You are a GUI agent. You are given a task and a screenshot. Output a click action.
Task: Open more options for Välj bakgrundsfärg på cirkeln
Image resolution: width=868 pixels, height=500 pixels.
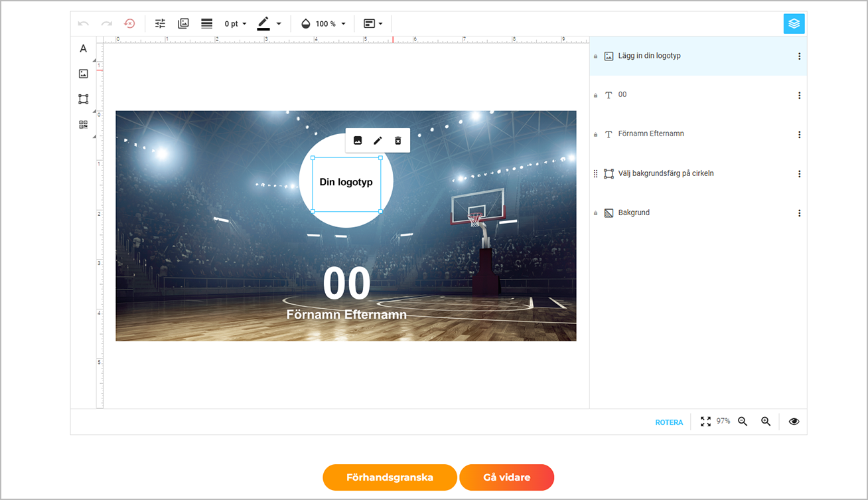pos(799,174)
